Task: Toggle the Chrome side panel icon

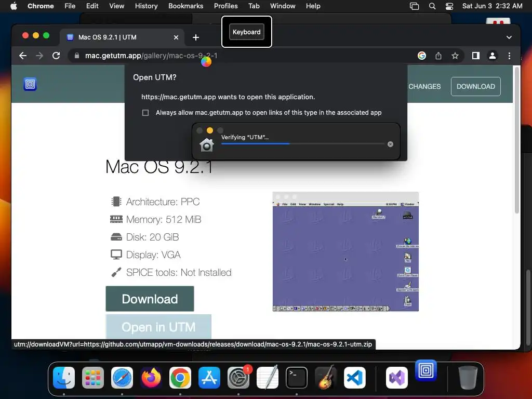Action: 476,56
